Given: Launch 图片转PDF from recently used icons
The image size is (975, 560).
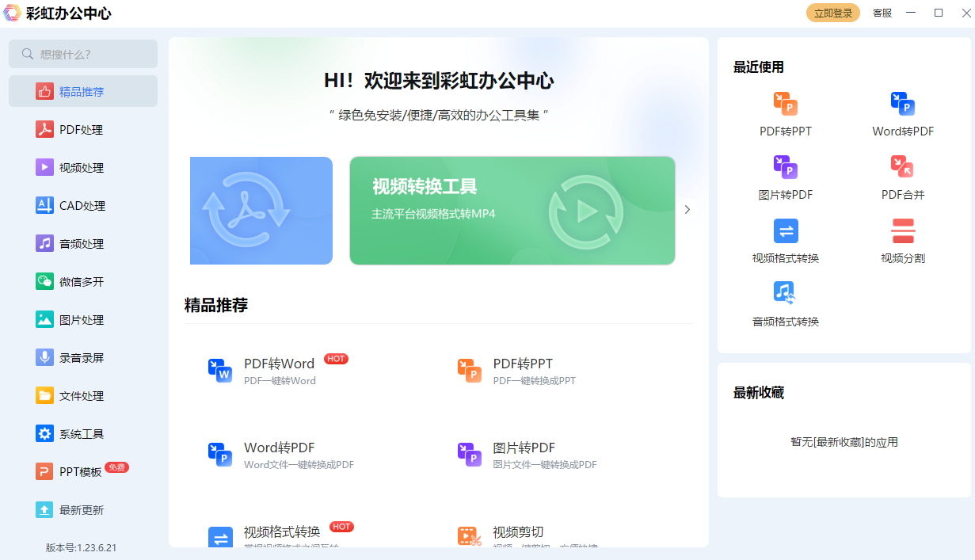Looking at the screenshot, I should [786, 167].
